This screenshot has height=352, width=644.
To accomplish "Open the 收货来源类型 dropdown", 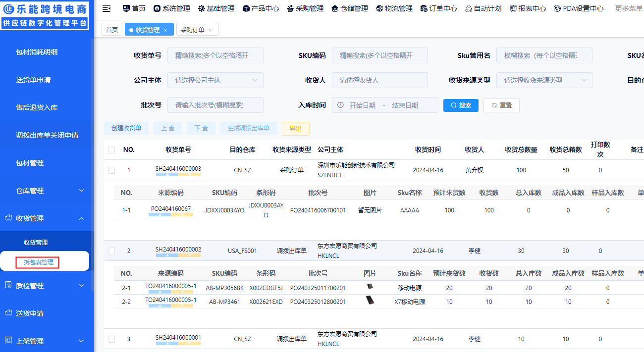I will [x=544, y=80].
